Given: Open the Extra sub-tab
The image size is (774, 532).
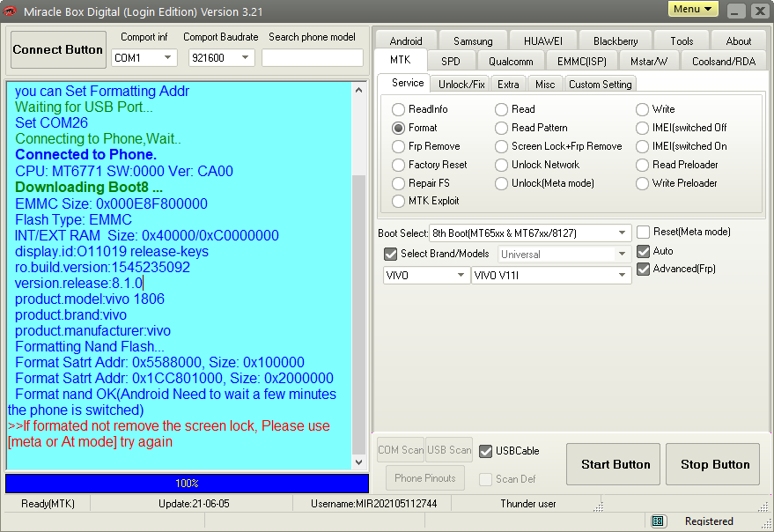Looking at the screenshot, I should [x=508, y=84].
